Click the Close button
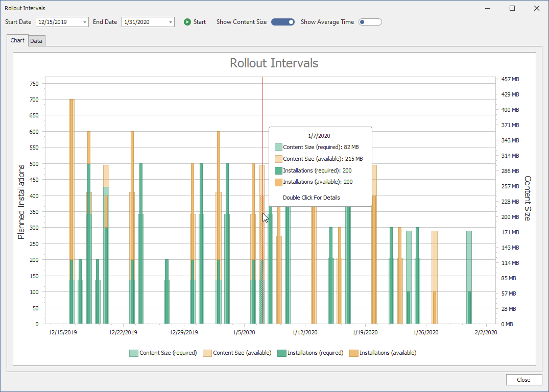Screen dimensions: 549x392 click(524, 380)
